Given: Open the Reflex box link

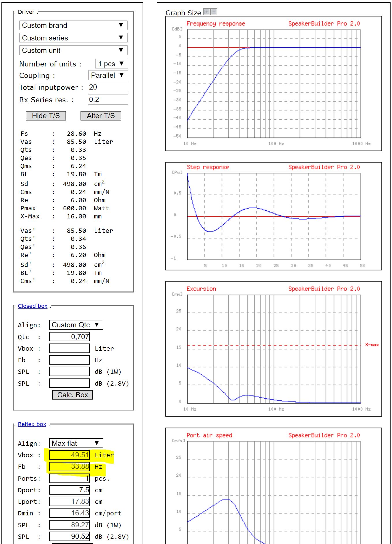Looking at the screenshot, I should [x=32, y=424].
